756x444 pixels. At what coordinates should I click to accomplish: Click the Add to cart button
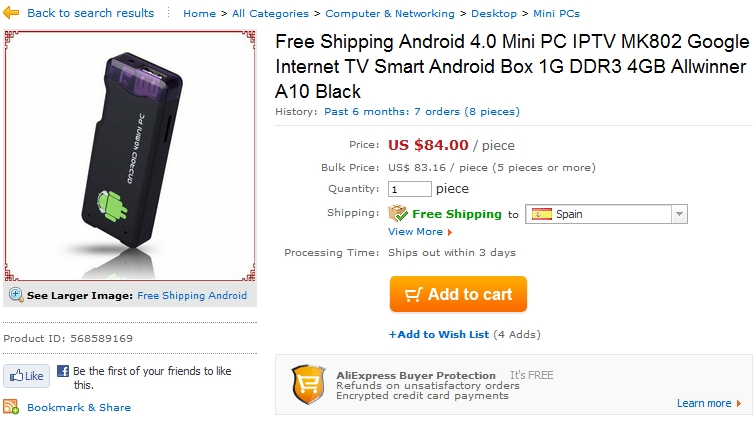[458, 295]
